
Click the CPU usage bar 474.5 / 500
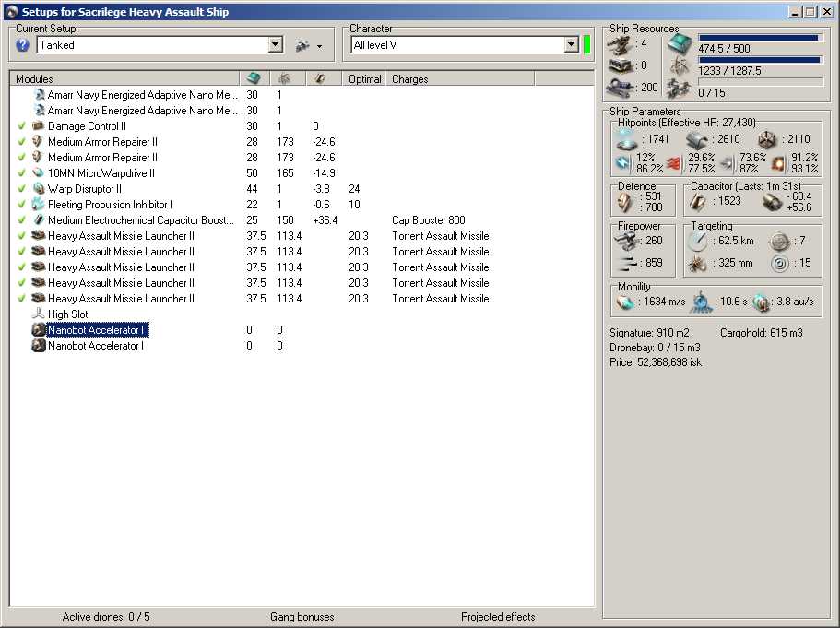pos(760,38)
